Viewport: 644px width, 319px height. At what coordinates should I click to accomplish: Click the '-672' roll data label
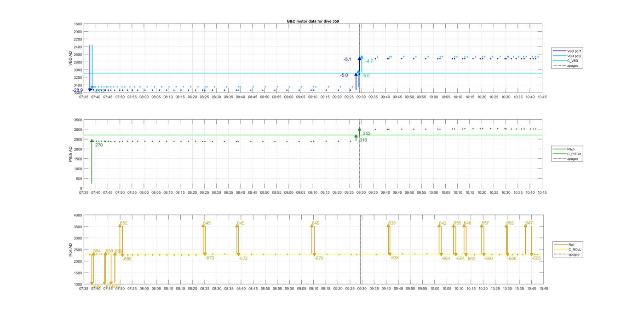pyautogui.click(x=243, y=259)
